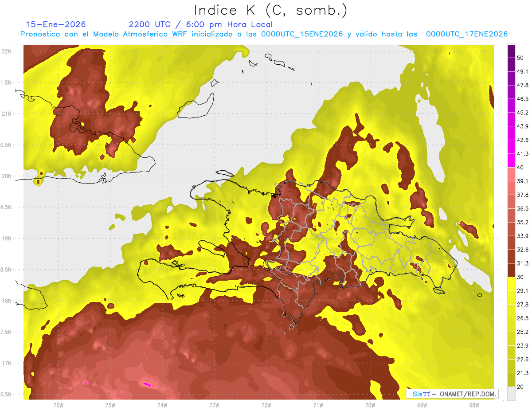Click the "ONAMET/REP.DOM." credit label

point(467,394)
